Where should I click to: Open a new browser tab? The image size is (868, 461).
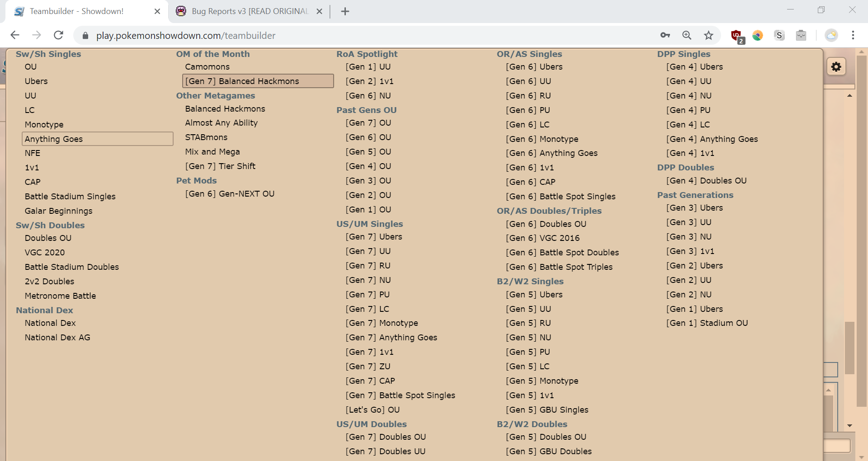point(345,11)
